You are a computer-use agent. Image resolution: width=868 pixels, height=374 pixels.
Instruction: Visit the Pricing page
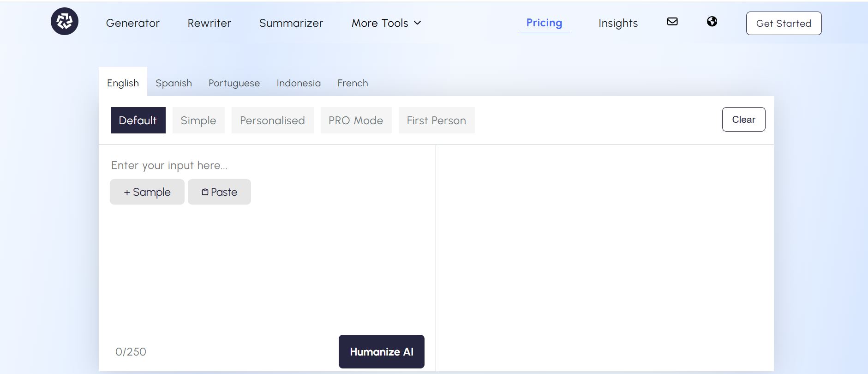click(544, 23)
